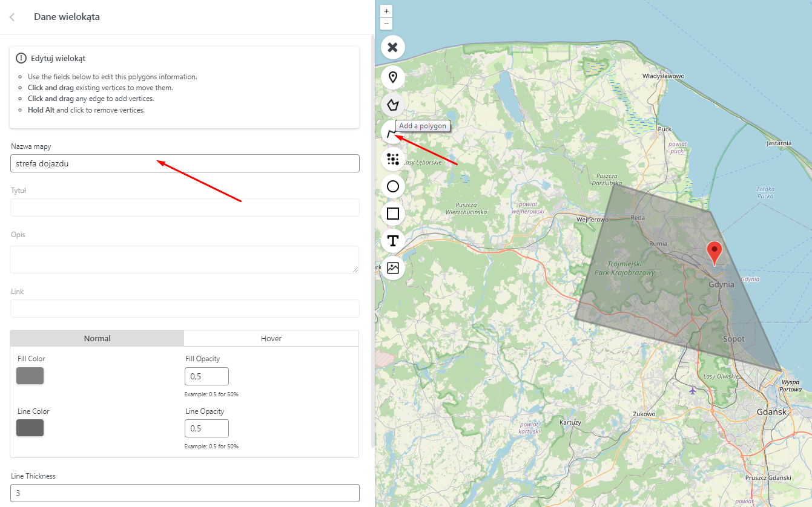Select the rectangle drawing tool
This screenshot has height=507, width=812.
[392, 214]
